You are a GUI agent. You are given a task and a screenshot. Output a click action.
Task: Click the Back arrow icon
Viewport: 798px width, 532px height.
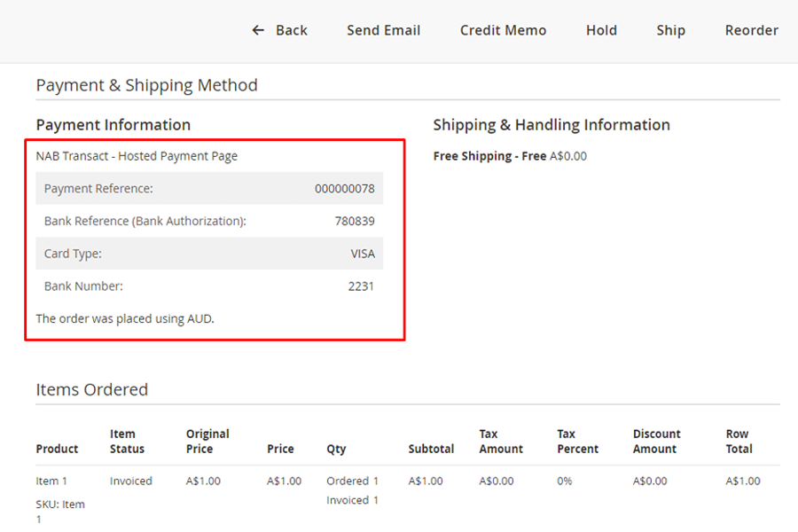pos(258,30)
